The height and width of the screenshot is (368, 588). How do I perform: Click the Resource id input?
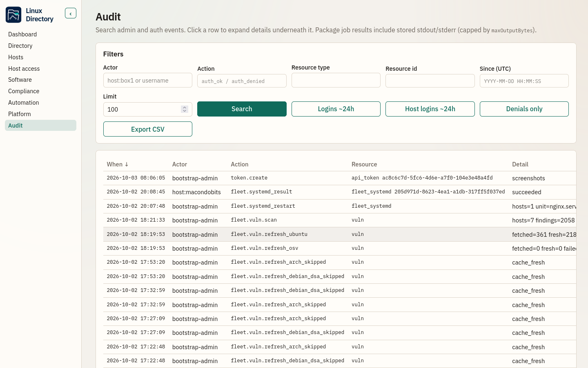click(430, 81)
